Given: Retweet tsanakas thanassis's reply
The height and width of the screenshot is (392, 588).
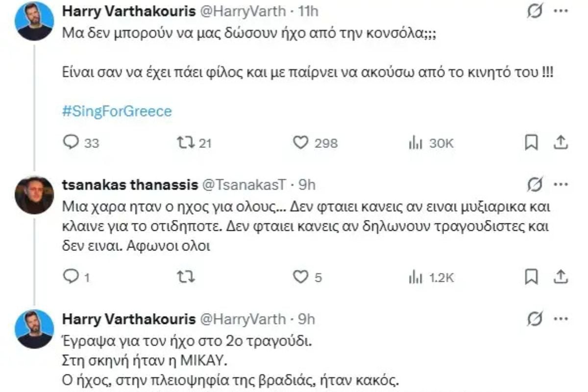Looking at the screenshot, I should pyautogui.click(x=186, y=277).
